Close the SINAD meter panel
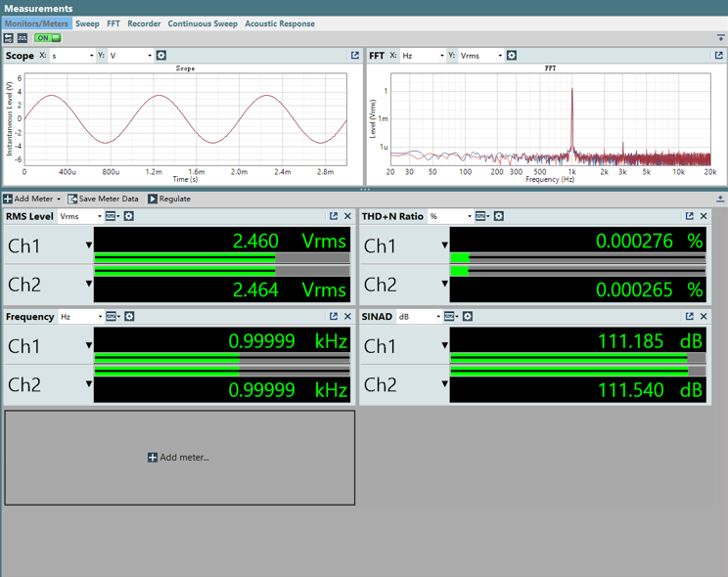This screenshot has width=728, height=577. (x=704, y=316)
